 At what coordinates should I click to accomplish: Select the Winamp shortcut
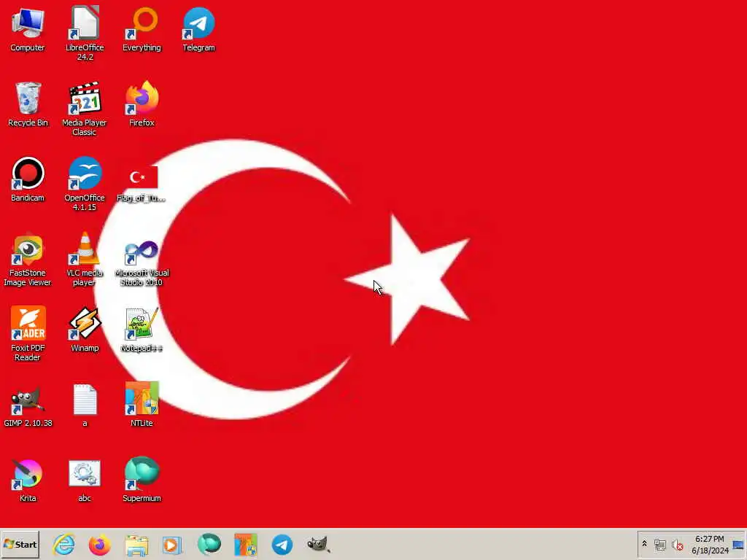click(85, 330)
